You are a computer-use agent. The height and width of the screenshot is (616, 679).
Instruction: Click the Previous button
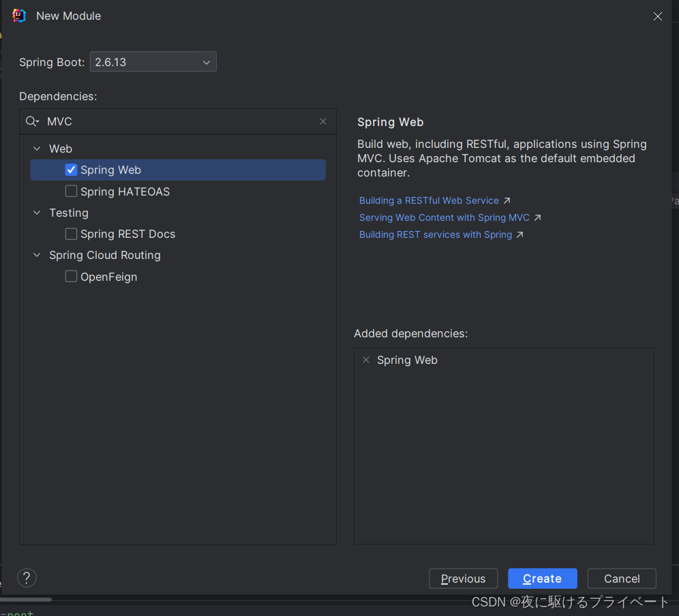pyautogui.click(x=464, y=579)
